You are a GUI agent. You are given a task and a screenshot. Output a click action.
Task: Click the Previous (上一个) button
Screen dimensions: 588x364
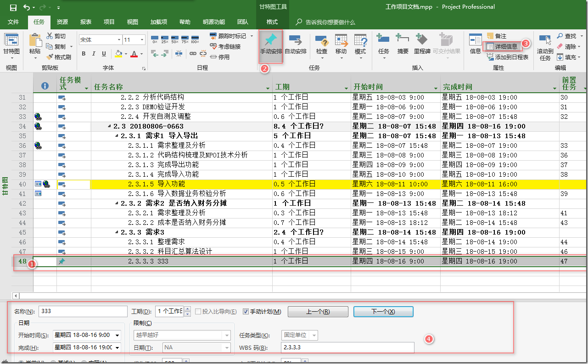pos(318,312)
